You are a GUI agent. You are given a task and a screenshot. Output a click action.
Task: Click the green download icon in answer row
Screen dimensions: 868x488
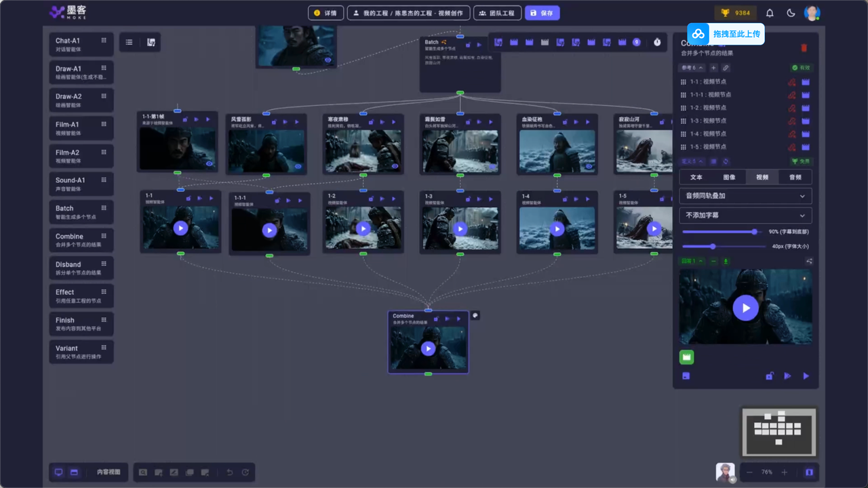[x=726, y=261]
